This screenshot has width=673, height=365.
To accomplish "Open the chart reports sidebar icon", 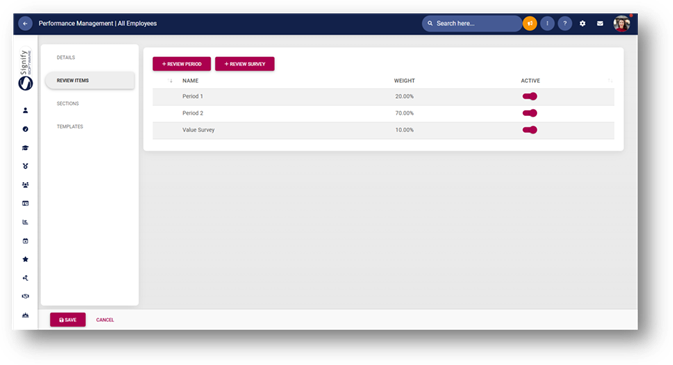I will [25, 222].
